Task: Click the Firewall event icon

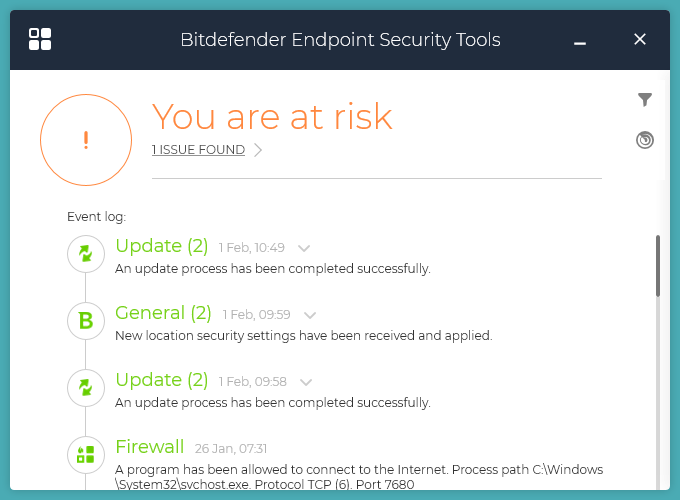Action: [x=86, y=455]
